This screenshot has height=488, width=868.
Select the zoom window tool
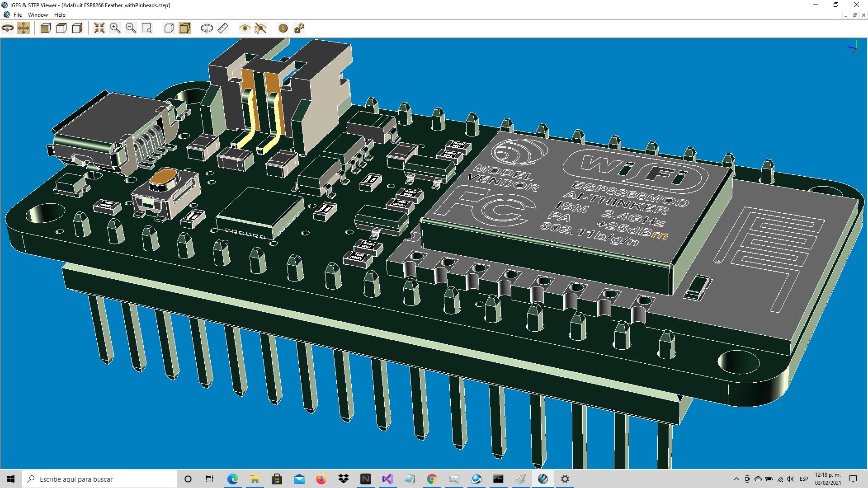point(147,28)
